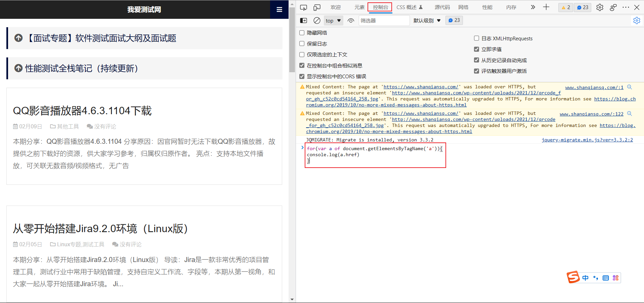Image resolution: width=644 pixels, height=303 pixels.
Task: Uncheck 评估触发器用户激活 checkbox
Action: coord(476,71)
